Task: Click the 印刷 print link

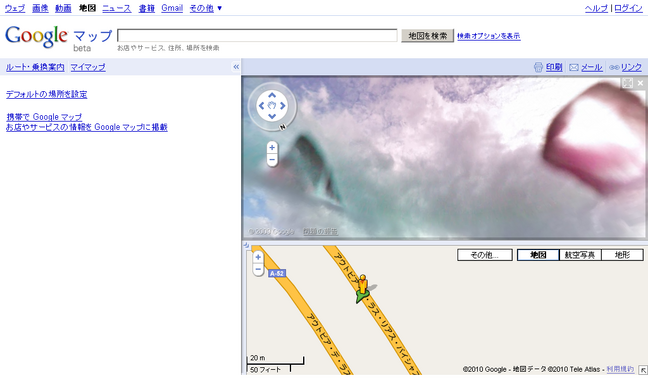Action: [x=554, y=67]
